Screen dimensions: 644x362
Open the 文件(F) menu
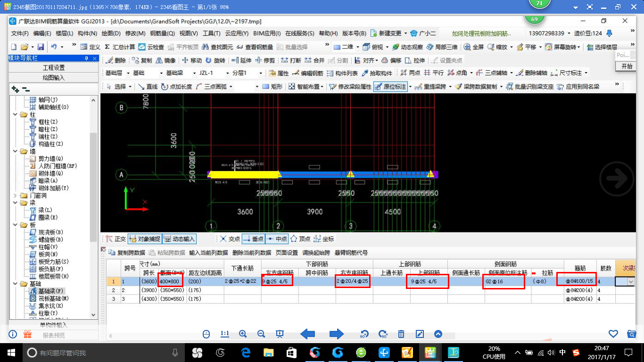click(20, 33)
